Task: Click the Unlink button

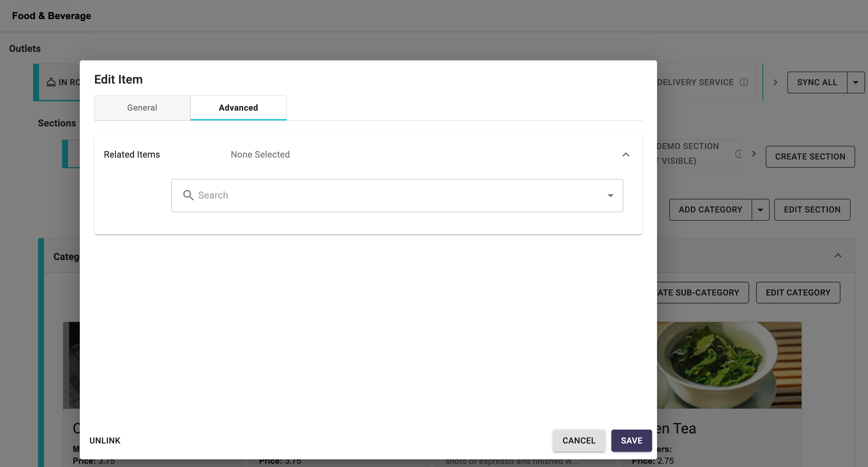Action: tap(105, 441)
